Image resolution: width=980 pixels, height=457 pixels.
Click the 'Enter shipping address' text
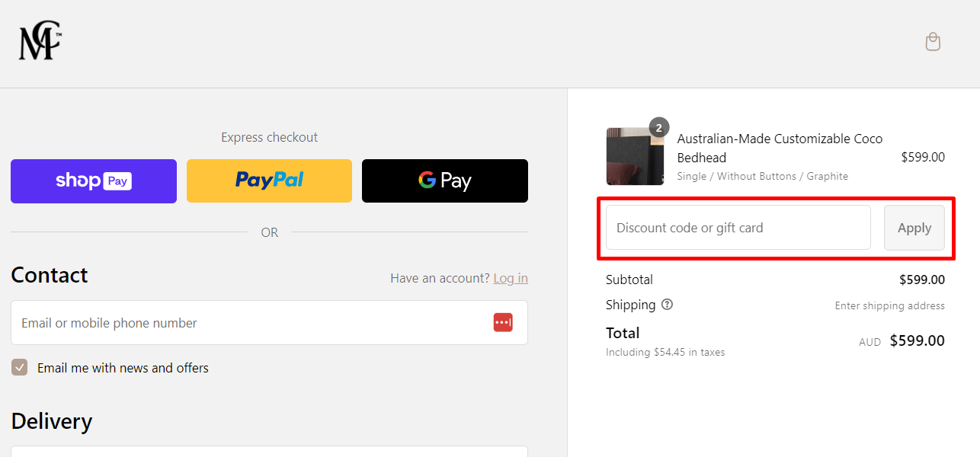click(889, 305)
